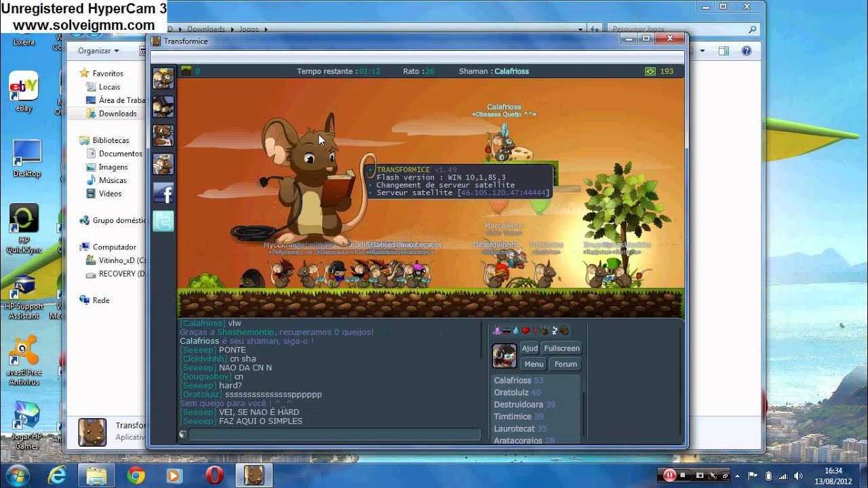Open HP Support Assistant desktop icon
This screenshot has width=868, height=488.
coord(24,298)
